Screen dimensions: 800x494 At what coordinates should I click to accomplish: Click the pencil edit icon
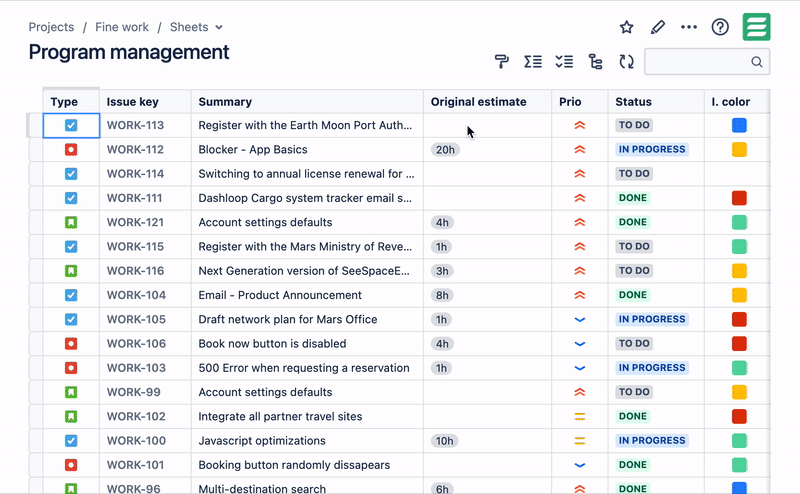pyautogui.click(x=658, y=27)
